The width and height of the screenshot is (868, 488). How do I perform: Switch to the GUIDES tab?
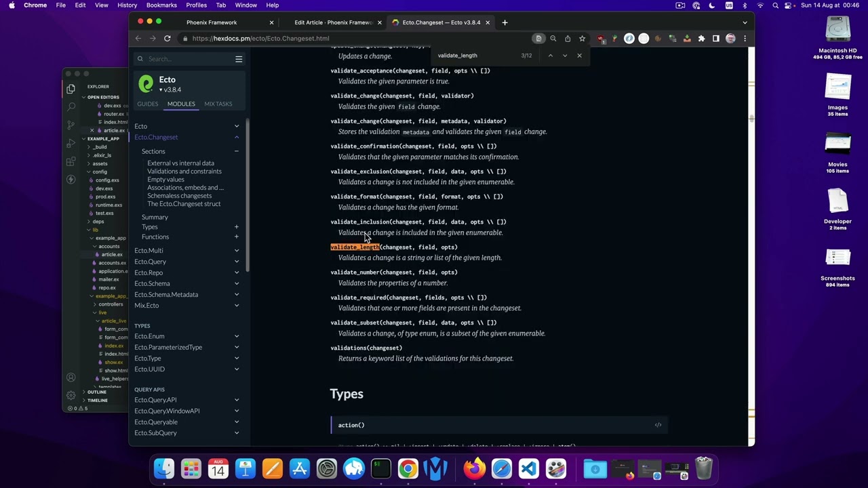[x=147, y=104]
